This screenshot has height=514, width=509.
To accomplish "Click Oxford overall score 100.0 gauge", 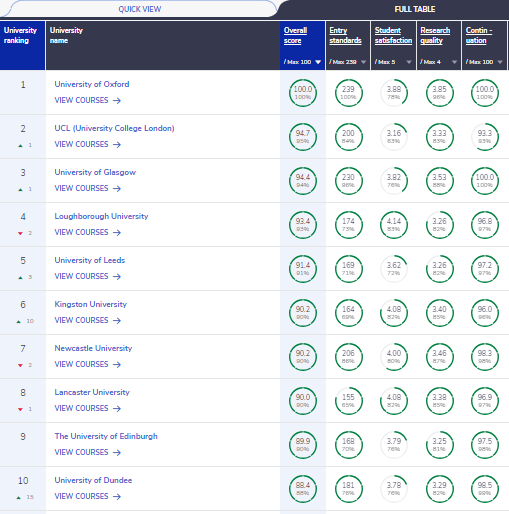I will point(303,93).
